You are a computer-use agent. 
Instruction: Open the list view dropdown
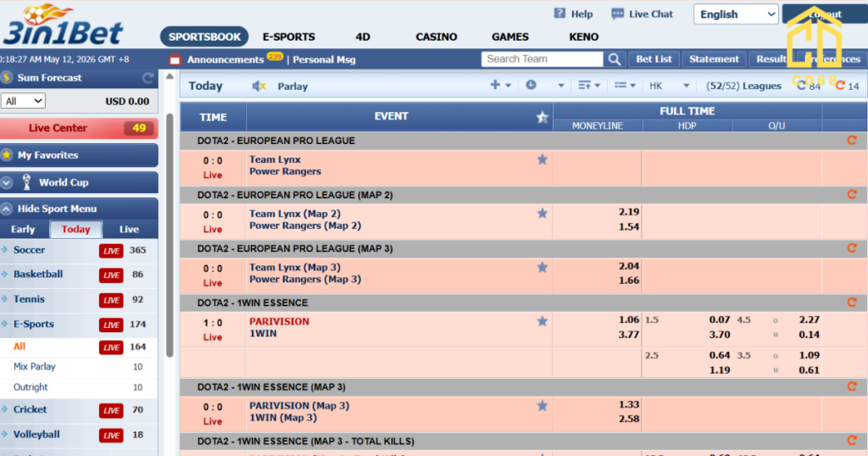click(625, 86)
